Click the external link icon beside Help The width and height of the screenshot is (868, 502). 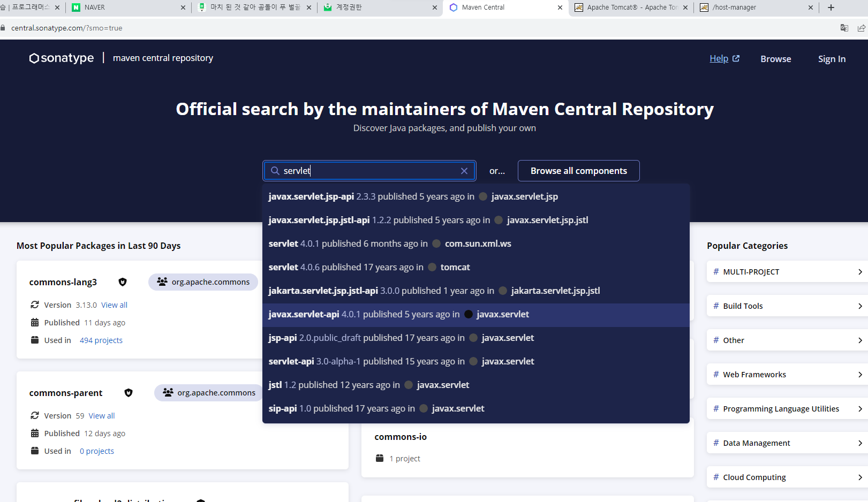point(736,58)
